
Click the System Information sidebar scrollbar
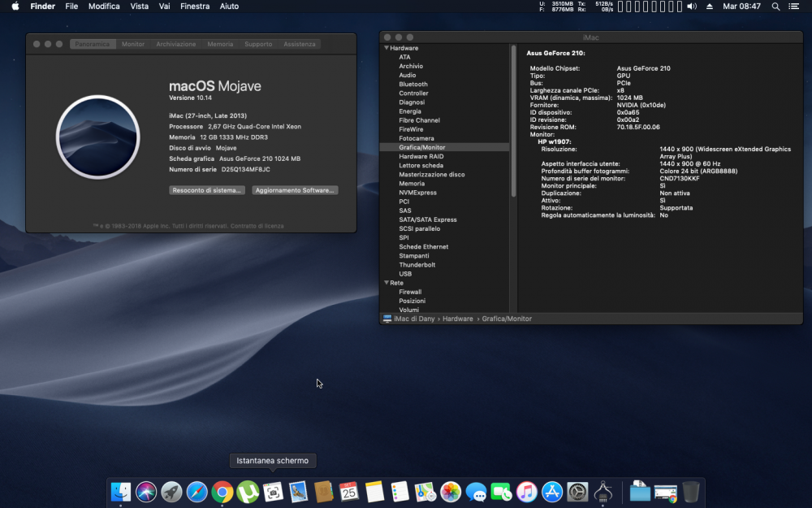514,121
